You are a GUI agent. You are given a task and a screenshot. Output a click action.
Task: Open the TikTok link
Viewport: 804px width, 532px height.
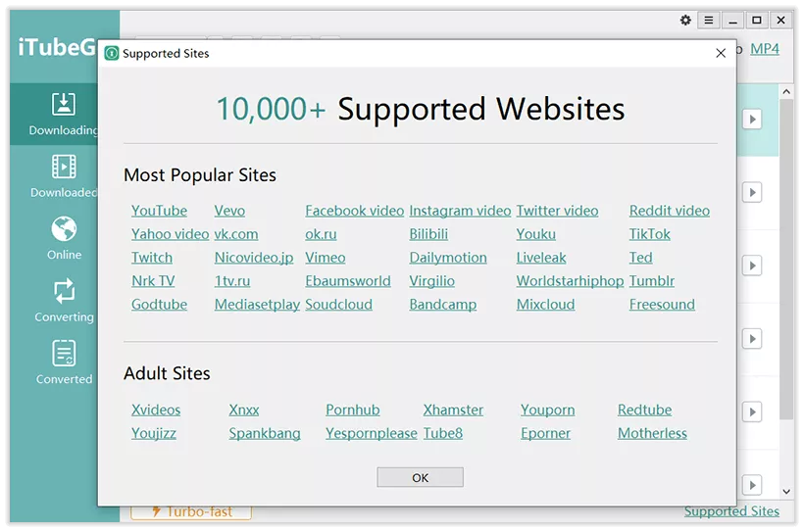(x=650, y=234)
